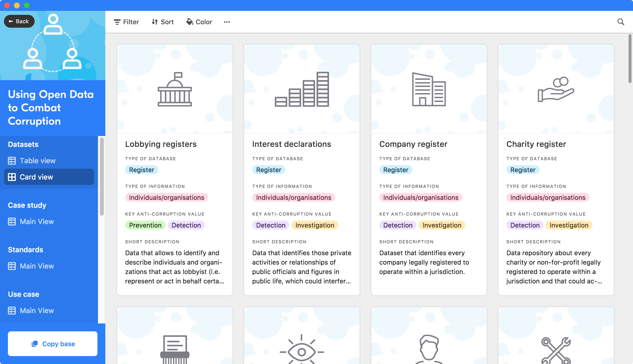Viewport: 633px width, 364px height.
Task: Click the search magnifier icon
Action: click(x=621, y=22)
